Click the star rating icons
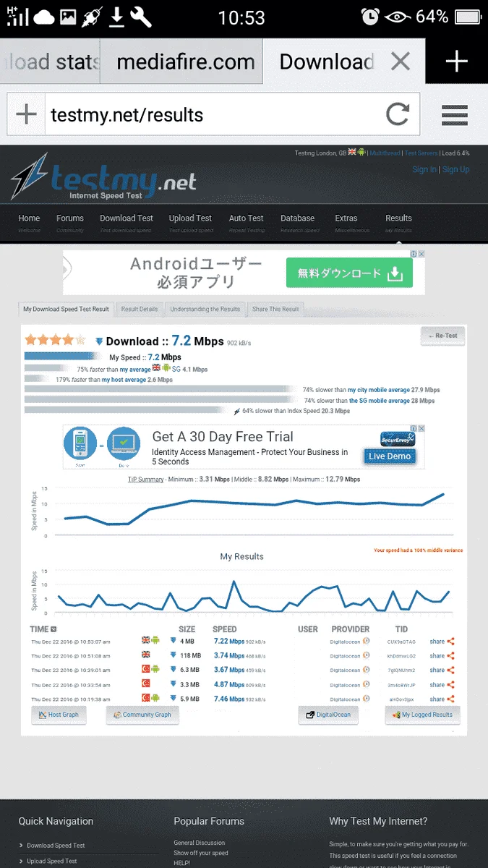Viewport: 488px width, 868px height. coord(56,340)
